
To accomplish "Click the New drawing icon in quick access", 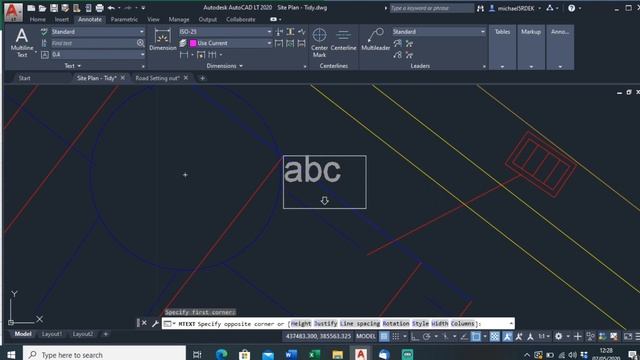I will tap(31, 8).
